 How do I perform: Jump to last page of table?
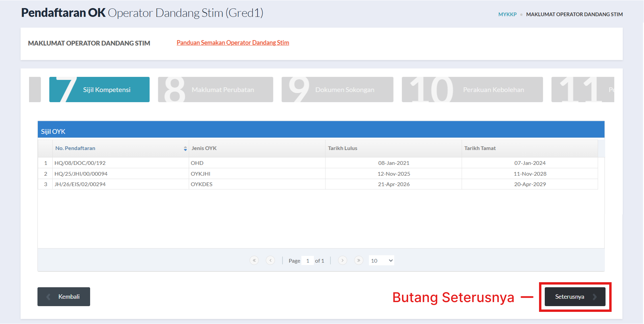[x=358, y=260]
